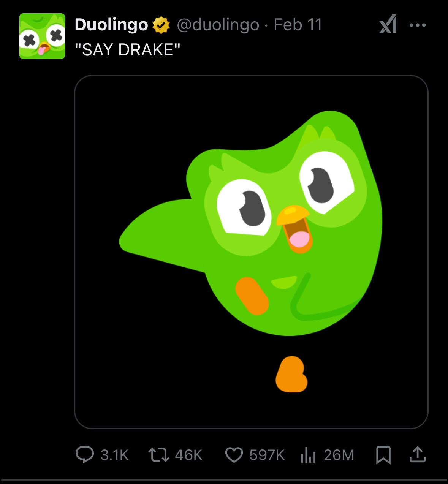This screenshot has height=484, width=448.
Task: Open the green owl image
Action: [x=251, y=228]
